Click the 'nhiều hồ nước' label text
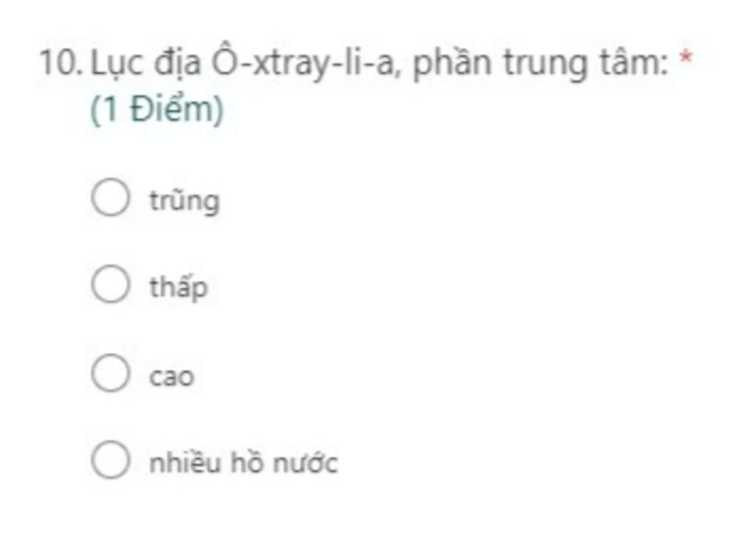 tap(244, 462)
